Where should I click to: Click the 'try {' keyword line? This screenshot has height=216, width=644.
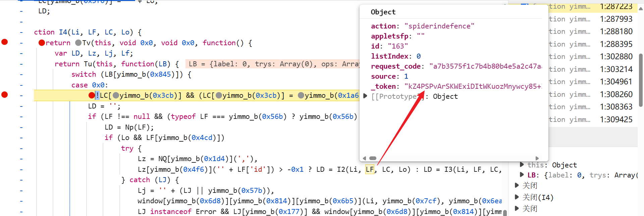131,148
